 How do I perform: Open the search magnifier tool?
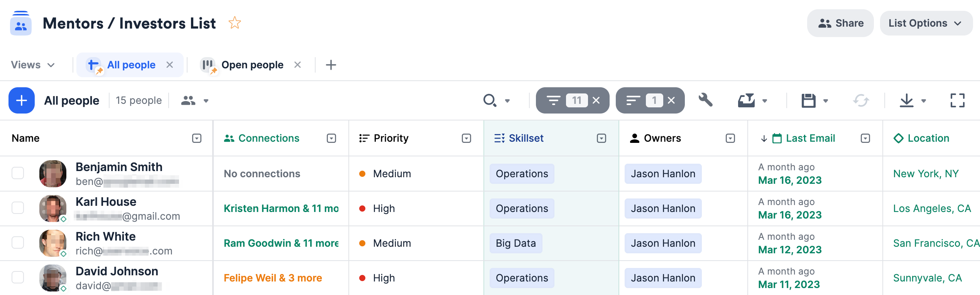[490, 100]
